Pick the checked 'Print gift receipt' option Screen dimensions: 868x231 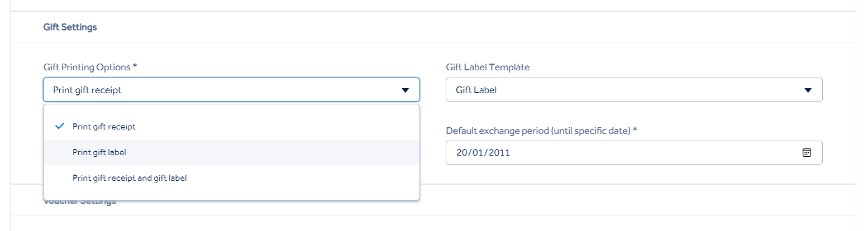point(231,127)
